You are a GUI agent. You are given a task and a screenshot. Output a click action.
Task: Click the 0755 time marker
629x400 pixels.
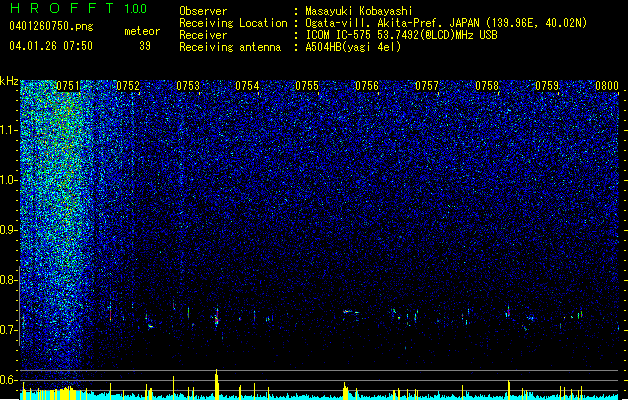[307, 86]
